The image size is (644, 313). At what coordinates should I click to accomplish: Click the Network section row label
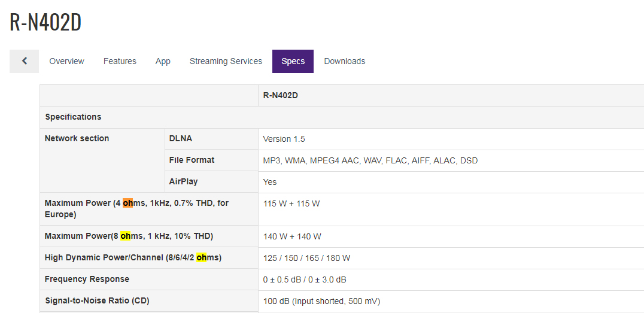pyautogui.click(x=77, y=138)
